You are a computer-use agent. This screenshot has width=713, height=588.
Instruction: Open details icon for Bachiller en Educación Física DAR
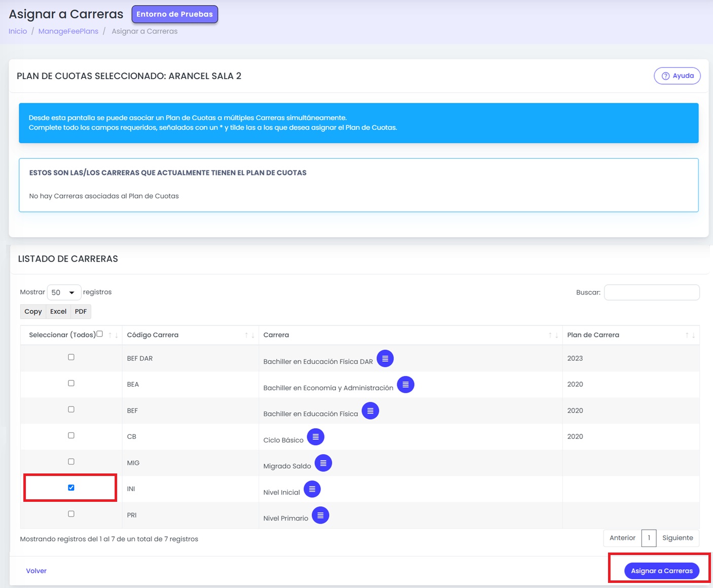click(x=385, y=358)
